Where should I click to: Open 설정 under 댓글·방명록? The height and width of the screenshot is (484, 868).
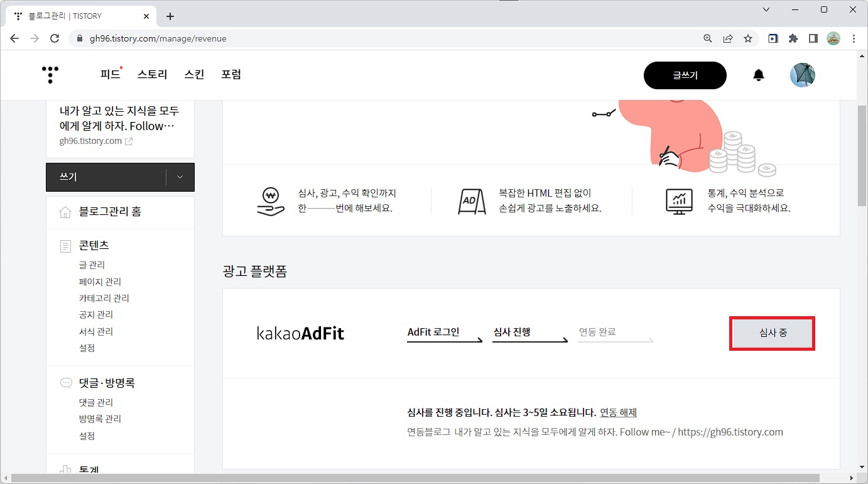point(87,436)
